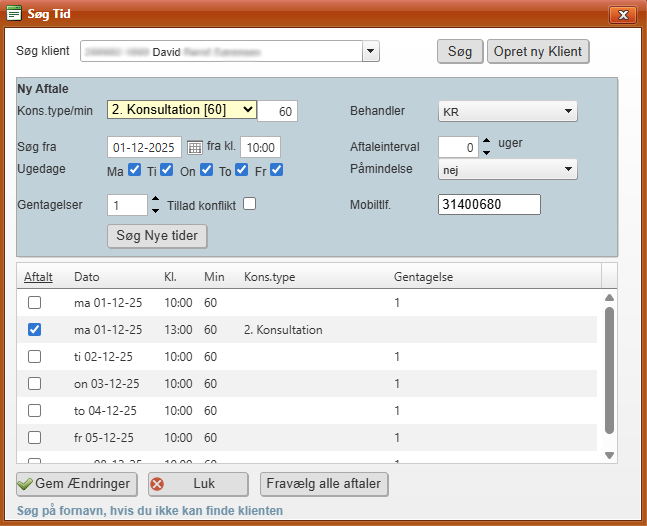
Task: Open the calendar date picker icon
Action: 195,147
